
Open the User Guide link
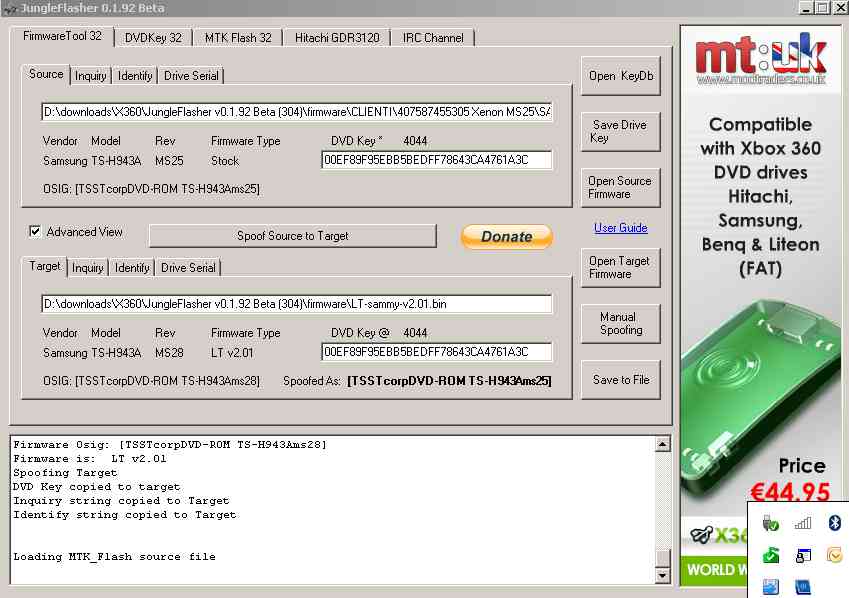[x=621, y=228]
